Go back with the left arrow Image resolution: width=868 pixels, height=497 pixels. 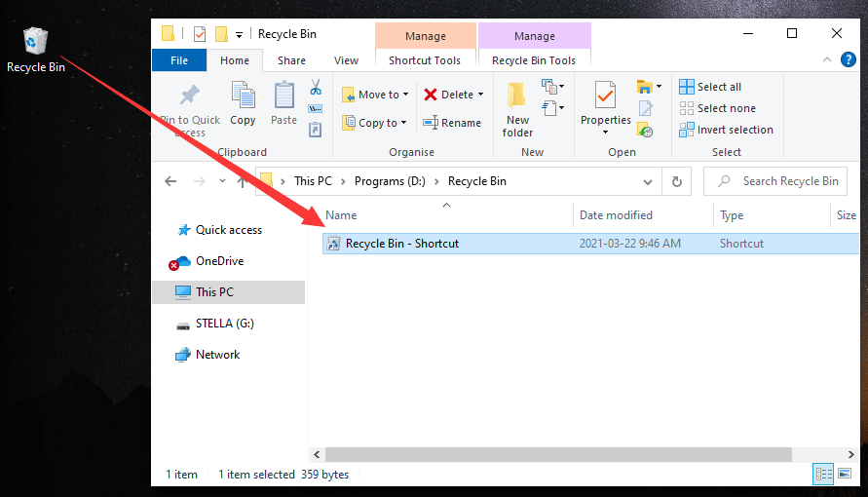point(170,181)
